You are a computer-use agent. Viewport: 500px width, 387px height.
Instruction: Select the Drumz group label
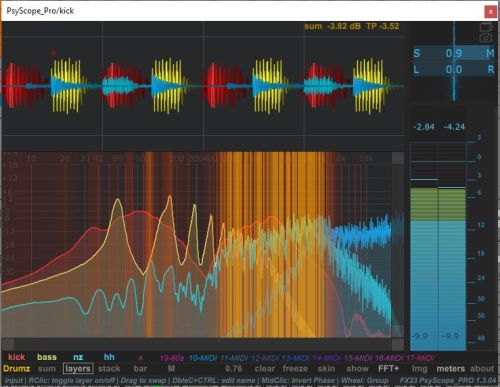point(17,369)
